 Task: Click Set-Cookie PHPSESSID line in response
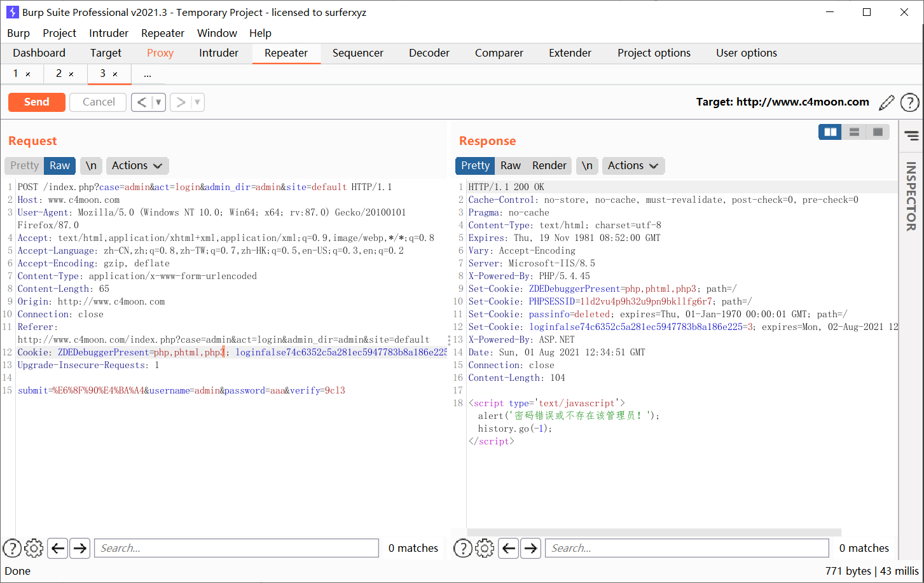610,301
